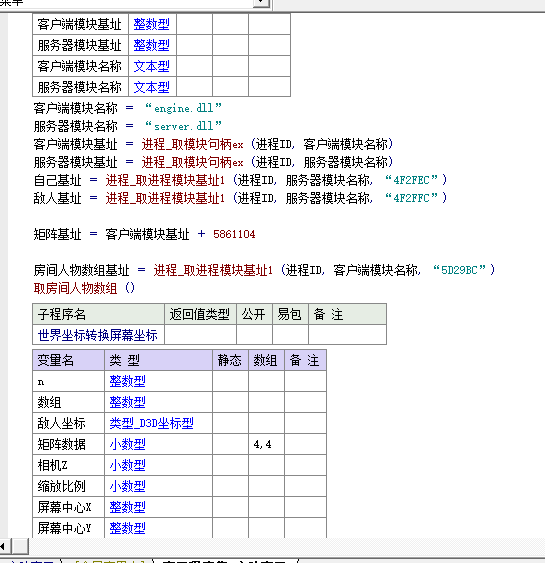Viewport: 545px width, 563px height.
Task: Select variable name 客户端模块名称 in top table
Action: tap(79, 66)
